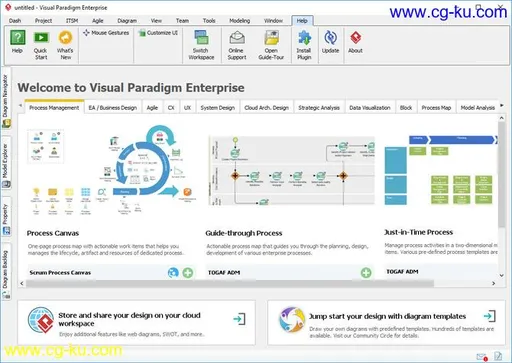Image resolution: width=512 pixels, height=363 pixels.
Task: Click TOGAF ADM under Just-in-Time Process
Action: (402, 272)
